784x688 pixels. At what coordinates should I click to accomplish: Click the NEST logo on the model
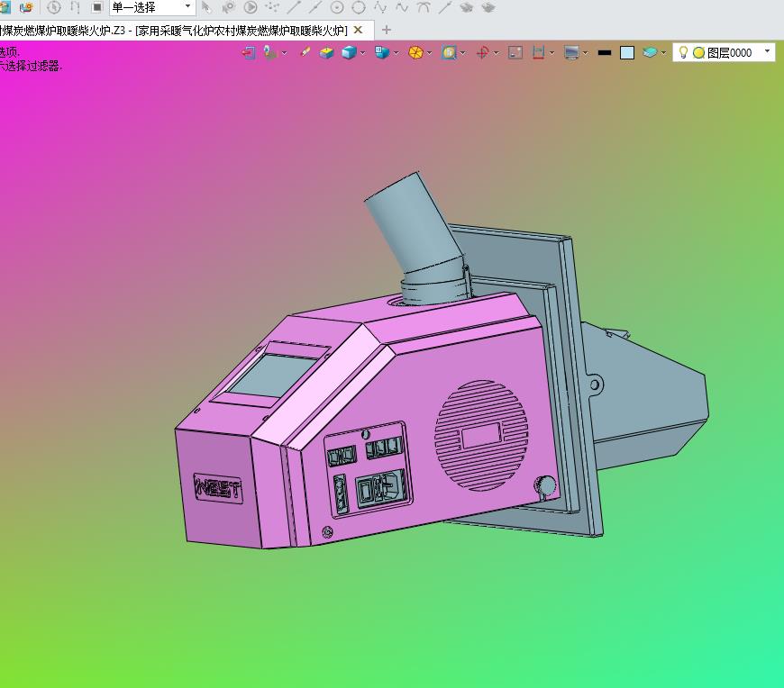(x=218, y=488)
